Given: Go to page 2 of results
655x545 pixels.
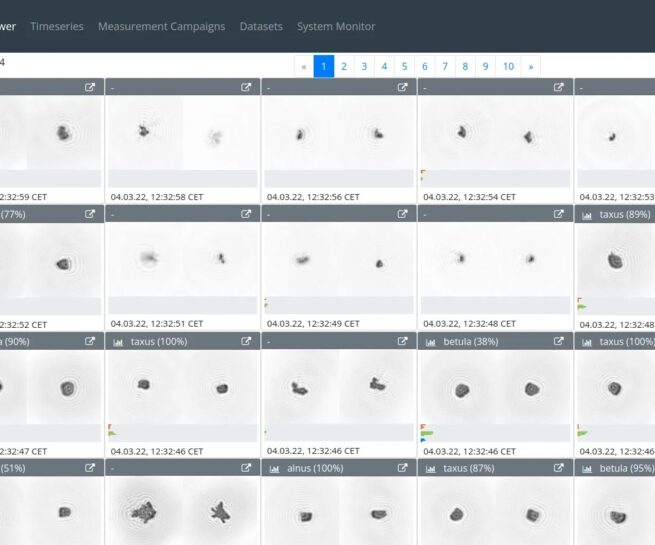Looking at the screenshot, I should [344, 66].
